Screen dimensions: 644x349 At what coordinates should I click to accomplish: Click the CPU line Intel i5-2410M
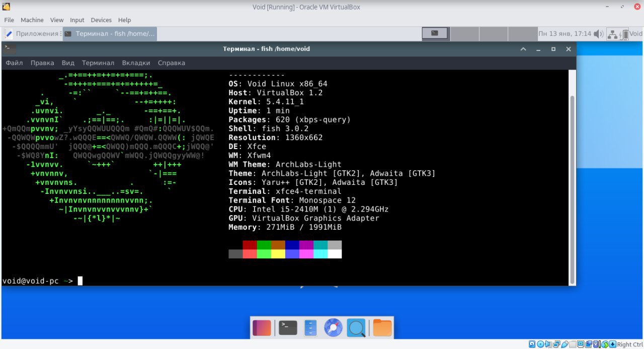tap(308, 209)
